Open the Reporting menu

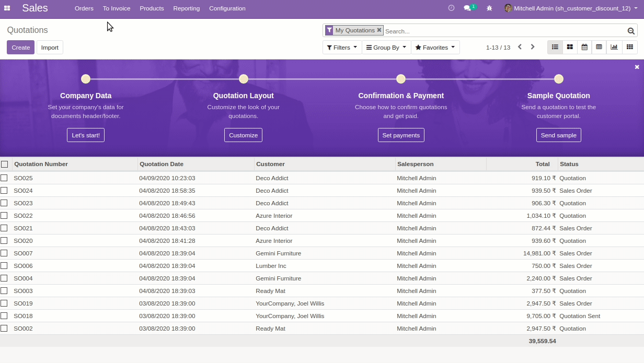coord(187,8)
